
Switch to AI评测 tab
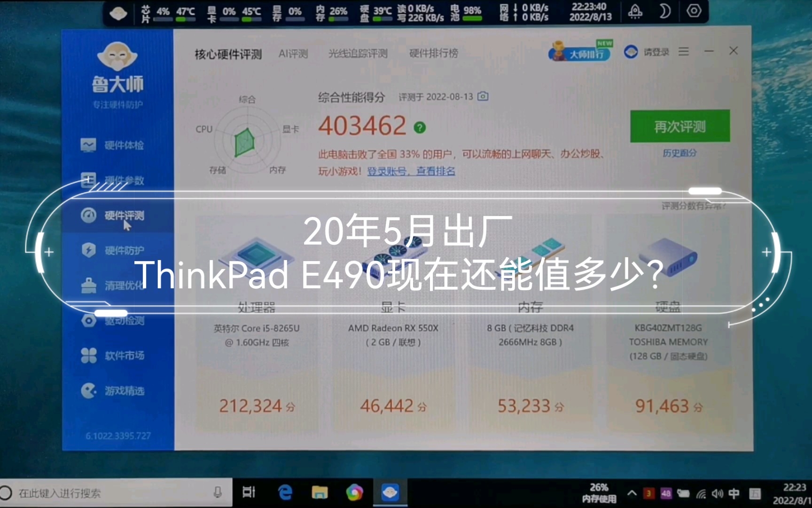pyautogui.click(x=293, y=54)
